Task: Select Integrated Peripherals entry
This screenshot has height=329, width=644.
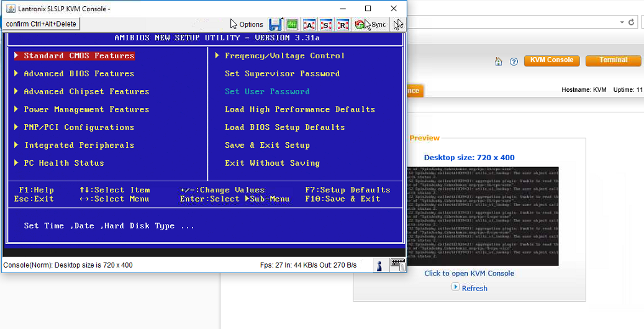Action: point(79,145)
